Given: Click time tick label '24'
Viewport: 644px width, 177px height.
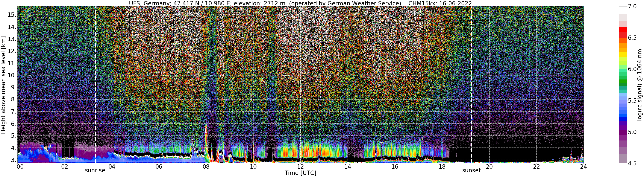Looking at the screenshot, I should tap(583, 166).
